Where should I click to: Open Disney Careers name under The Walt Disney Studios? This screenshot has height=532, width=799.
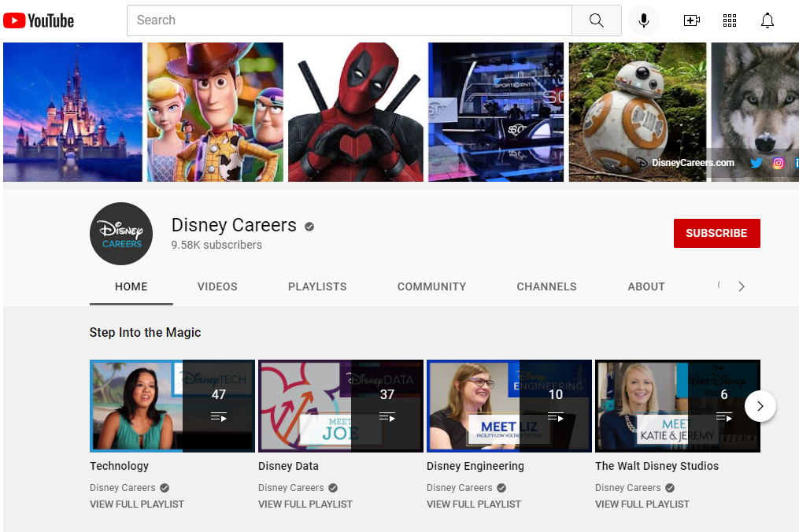click(628, 488)
